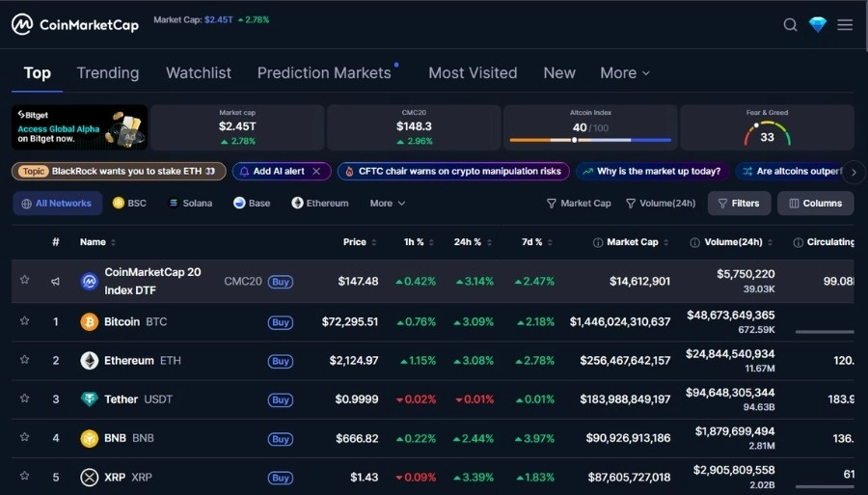The image size is (868, 495).
Task: Sort table by Market Cap column
Action: 631,242
